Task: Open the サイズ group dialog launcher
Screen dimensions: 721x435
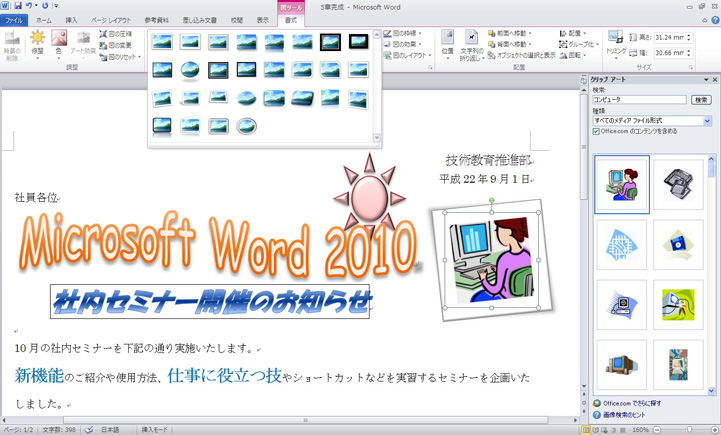Action: [691, 68]
